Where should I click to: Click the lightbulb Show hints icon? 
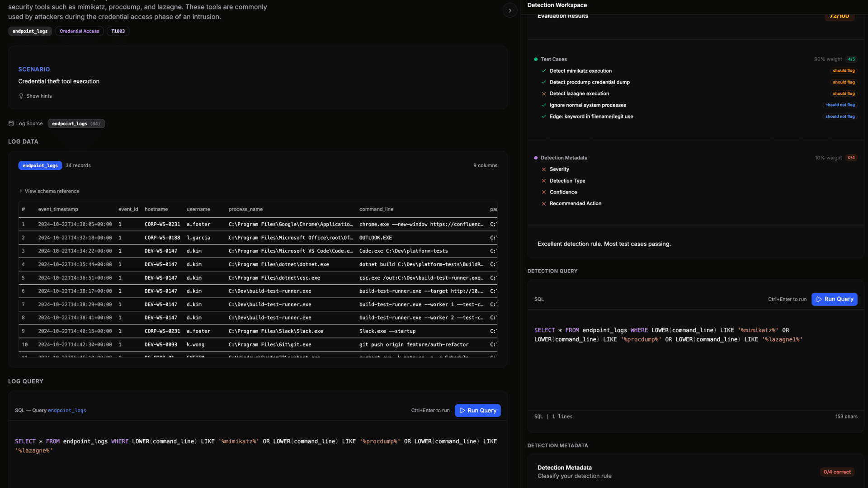tap(21, 96)
